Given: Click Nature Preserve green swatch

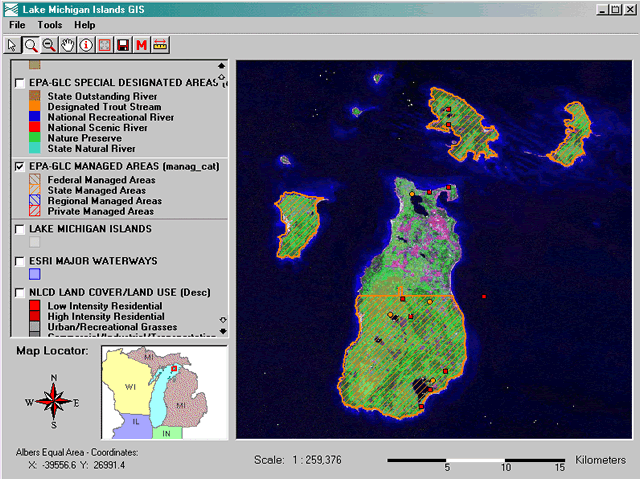Looking at the screenshot, I should (x=35, y=138).
